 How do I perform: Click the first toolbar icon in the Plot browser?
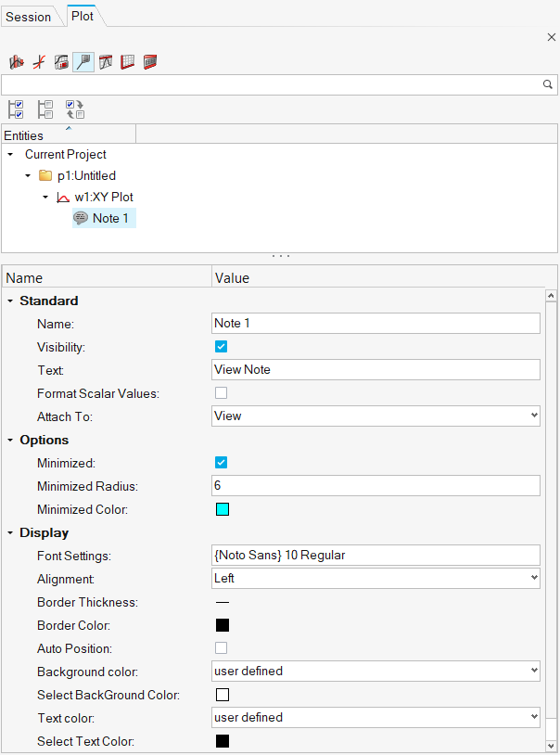point(17,62)
